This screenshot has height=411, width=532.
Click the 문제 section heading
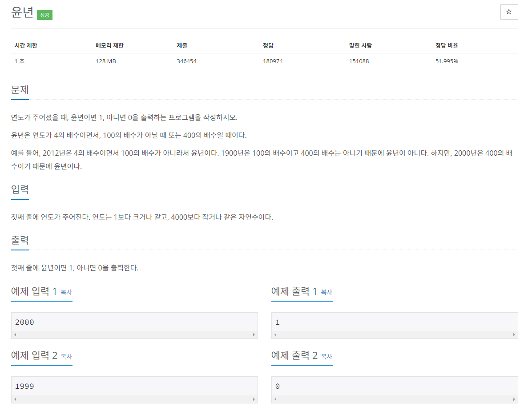point(20,90)
